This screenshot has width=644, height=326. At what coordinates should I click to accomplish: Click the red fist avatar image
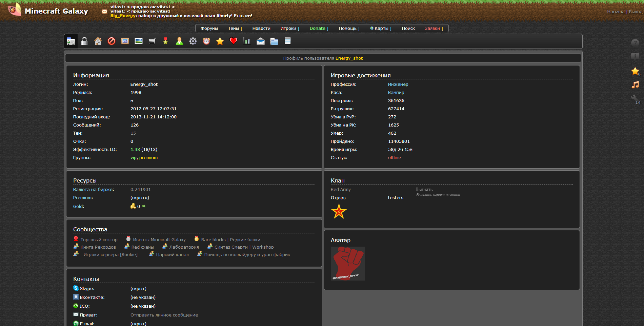pyautogui.click(x=348, y=264)
